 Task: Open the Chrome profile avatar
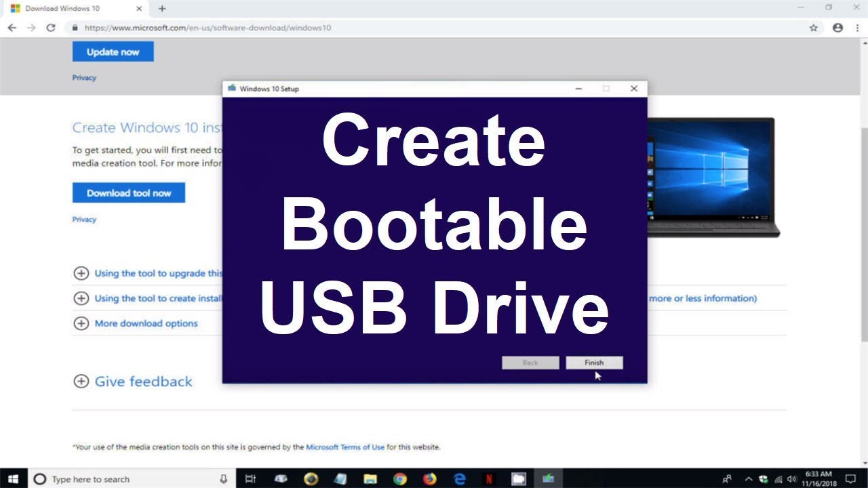pyautogui.click(x=837, y=28)
